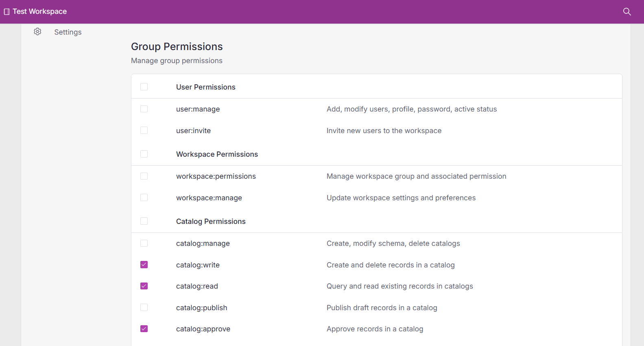Enable the catalog:manage checkbox
This screenshot has width=644, height=346.
tap(144, 243)
